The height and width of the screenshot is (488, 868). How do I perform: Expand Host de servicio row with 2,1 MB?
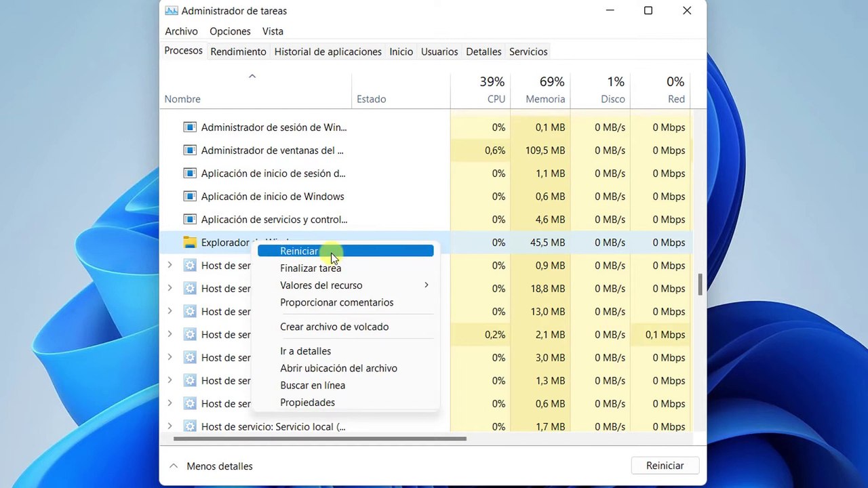(x=170, y=334)
